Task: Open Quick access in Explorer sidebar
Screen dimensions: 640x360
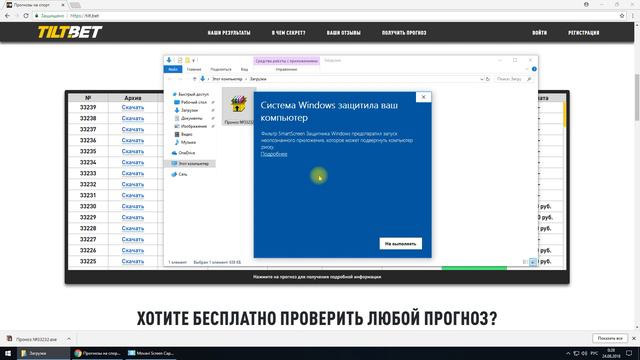Action: point(193,94)
